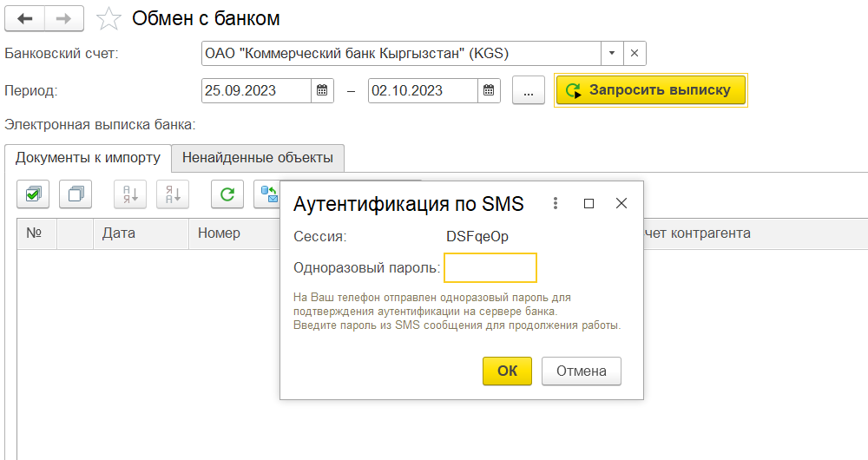Switch to Ненайденные объекты tab

coord(257,158)
